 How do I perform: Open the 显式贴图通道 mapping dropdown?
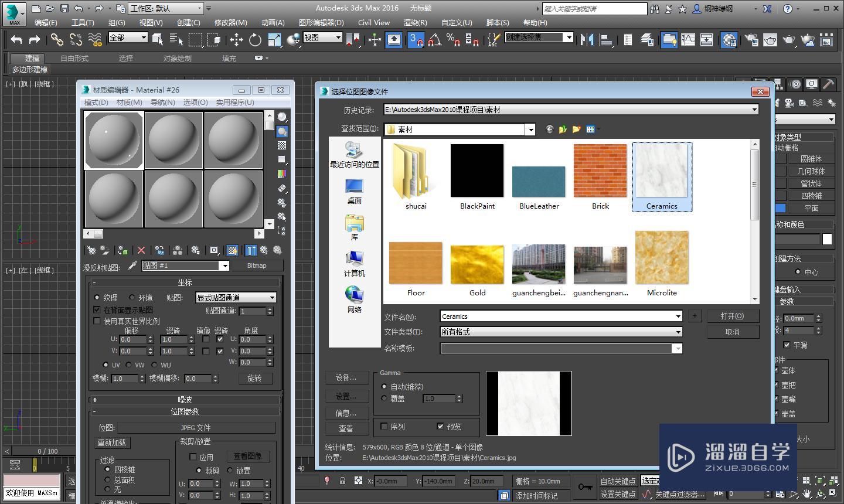tap(236, 298)
